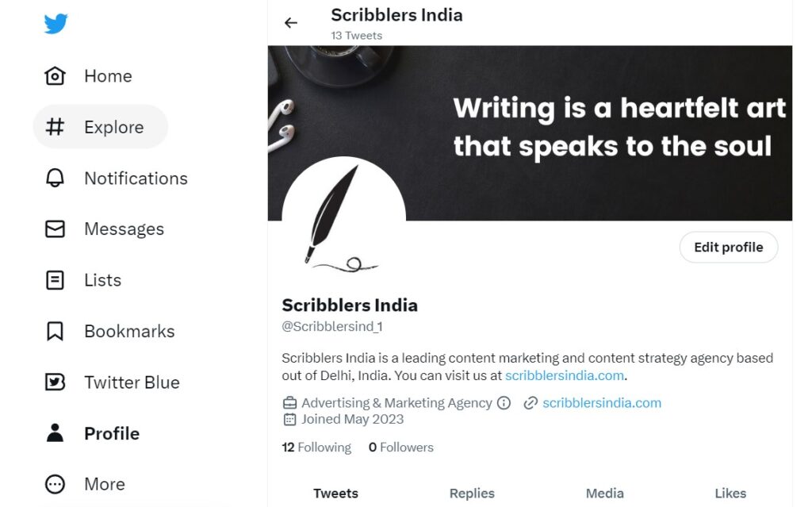View the 0 Followers list
Screen dimensions: 812x507
[401, 447]
